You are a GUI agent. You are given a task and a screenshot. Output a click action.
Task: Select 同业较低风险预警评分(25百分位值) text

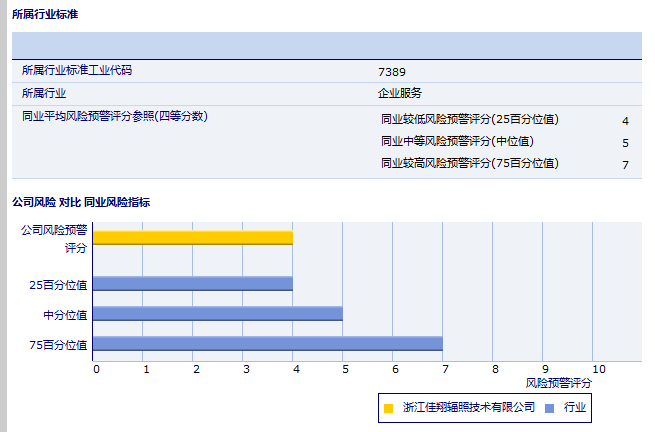(469, 119)
